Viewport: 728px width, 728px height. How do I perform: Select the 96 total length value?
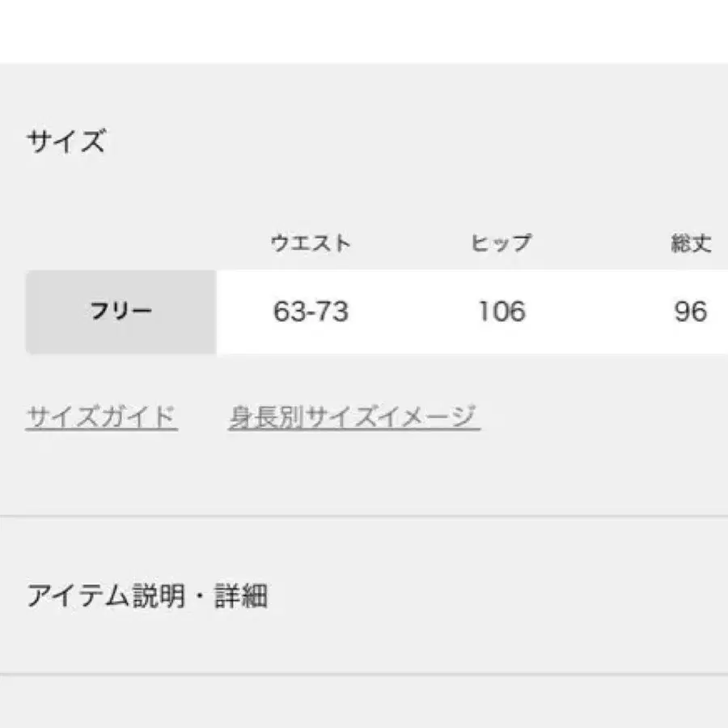(x=691, y=311)
